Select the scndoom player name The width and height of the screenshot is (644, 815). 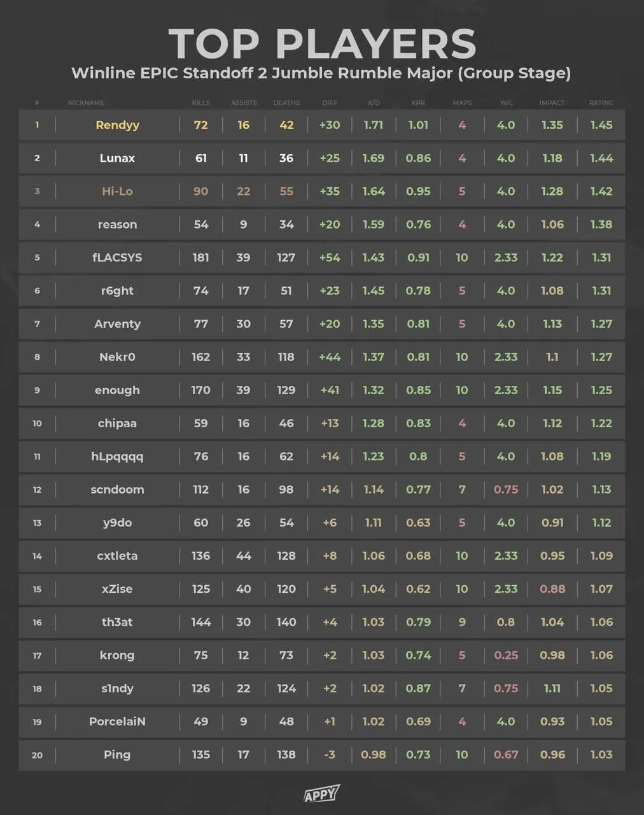pos(117,489)
